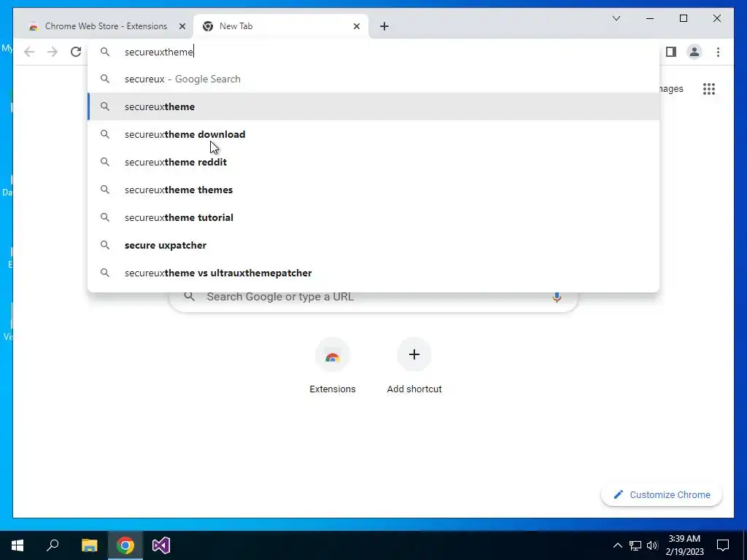Image resolution: width=747 pixels, height=560 pixels.
Task: Open the side panel icon in Chrome toolbar
Action: point(671,52)
